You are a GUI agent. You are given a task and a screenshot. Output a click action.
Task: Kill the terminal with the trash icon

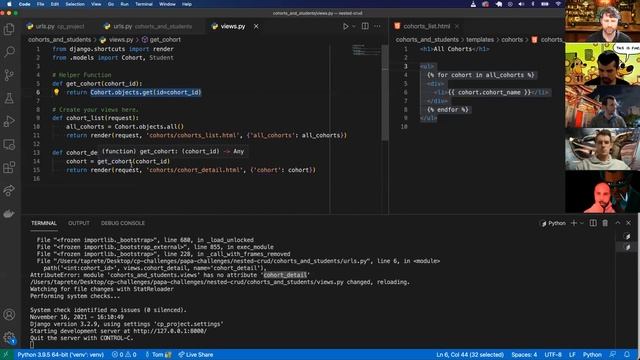click(x=605, y=223)
